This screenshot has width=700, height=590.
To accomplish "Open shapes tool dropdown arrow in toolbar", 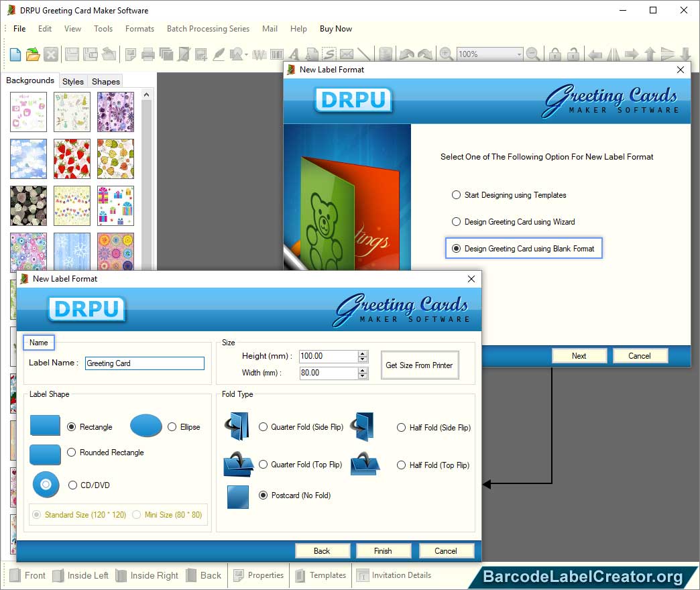I will (247, 55).
